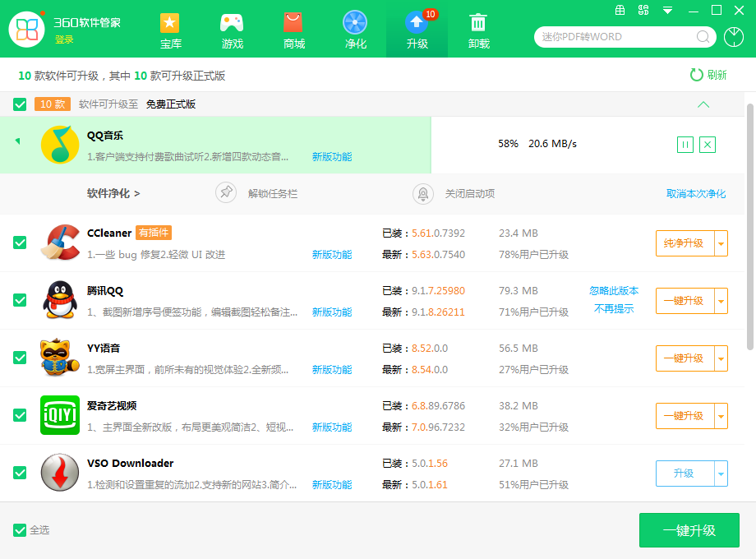Click the VSO Downloader app icon
756x559 pixels.
click(60, 472)
